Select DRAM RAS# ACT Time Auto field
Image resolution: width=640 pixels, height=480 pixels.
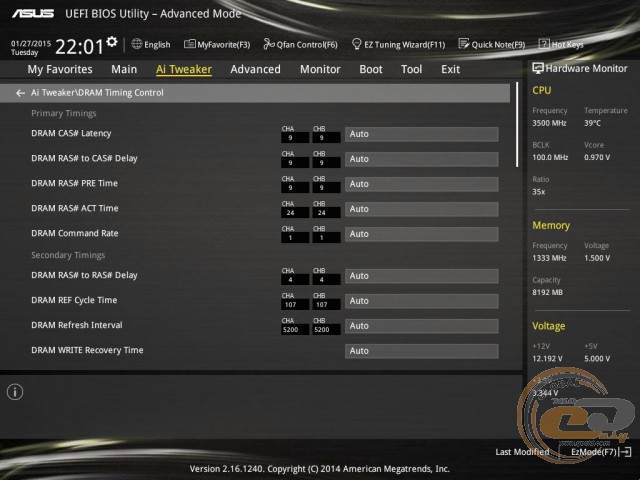(422, 209)
